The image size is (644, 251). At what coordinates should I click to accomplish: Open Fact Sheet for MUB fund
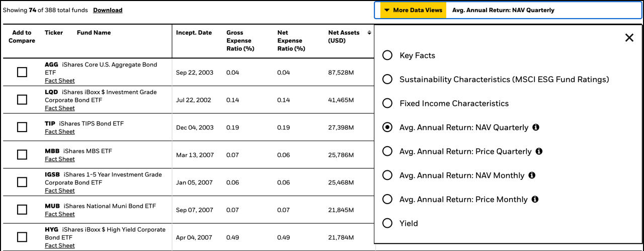pos(60,214)
